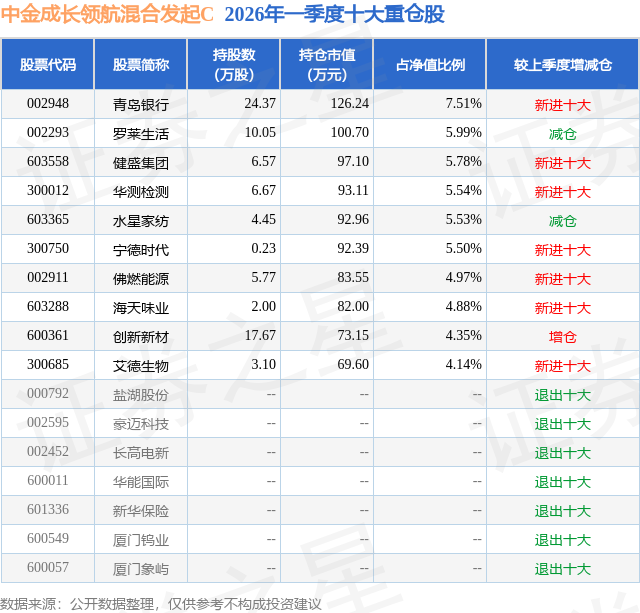Select stock code 002911
This screenshot has width=640, height=613.
coord(48,278)
